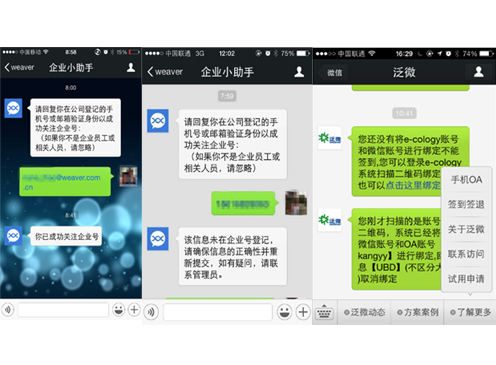The width and height of the screenshot is (496, 365).
Task: Select 手机OA from popup menu
Action: tap(466, 180)
